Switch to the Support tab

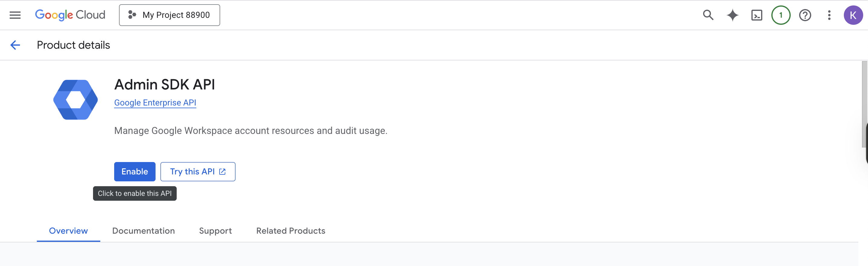point(215,231)
